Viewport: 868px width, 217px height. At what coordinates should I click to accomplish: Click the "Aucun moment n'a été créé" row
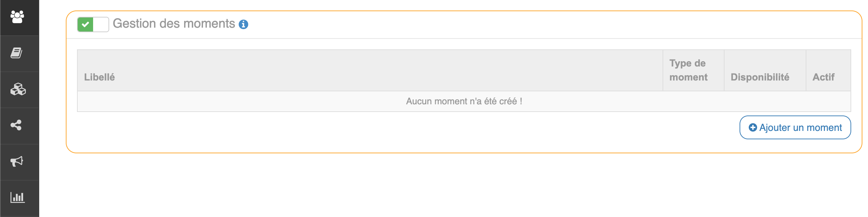tap(464, 101)
